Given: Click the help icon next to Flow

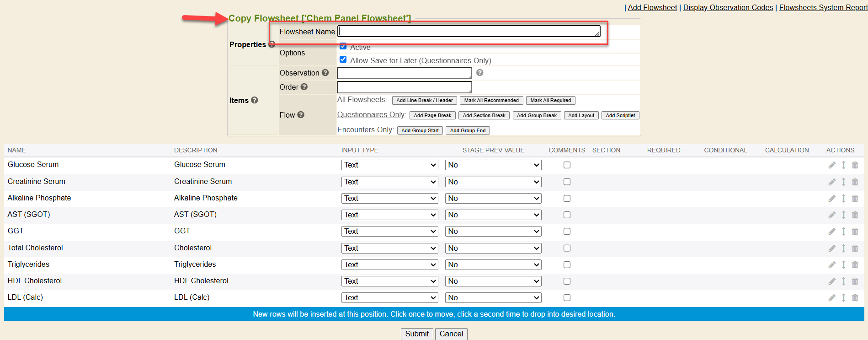Looking at the screenshot, I should [301, 115].
